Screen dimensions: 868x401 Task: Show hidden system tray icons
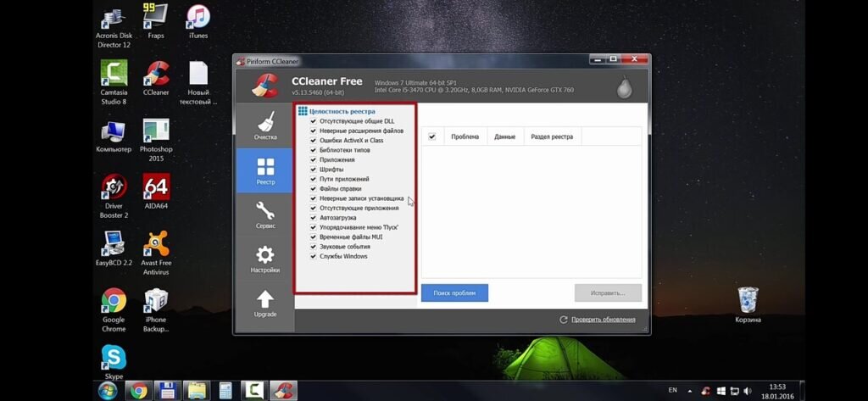(690, 391)
